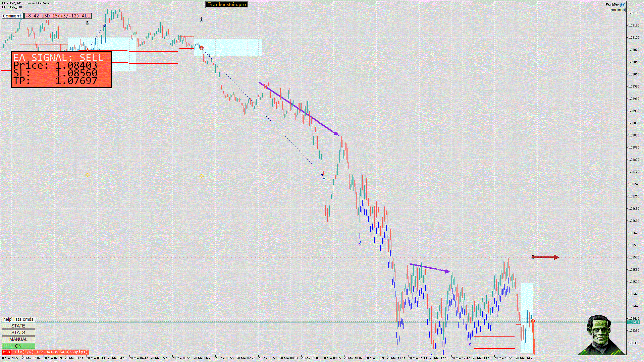Screen dimensions: 644x362
Task: Toggle the Comment display button
Action: pos(12,16)
